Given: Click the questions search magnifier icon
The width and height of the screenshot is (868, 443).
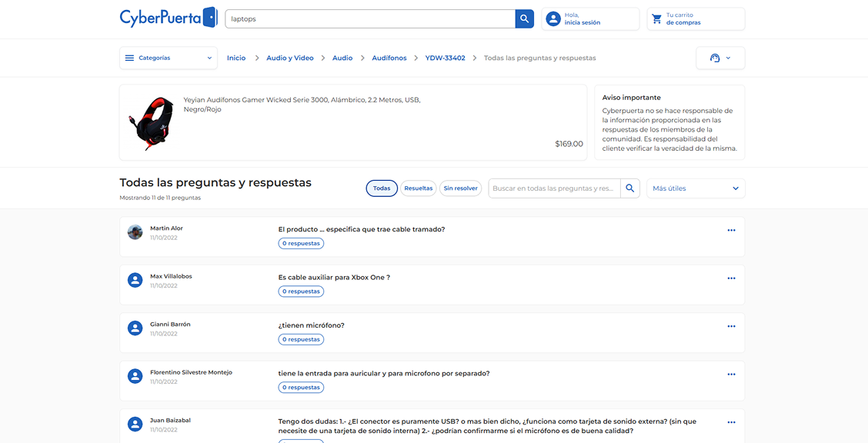Looking at the screenshot, I should [x=630, y=188].
